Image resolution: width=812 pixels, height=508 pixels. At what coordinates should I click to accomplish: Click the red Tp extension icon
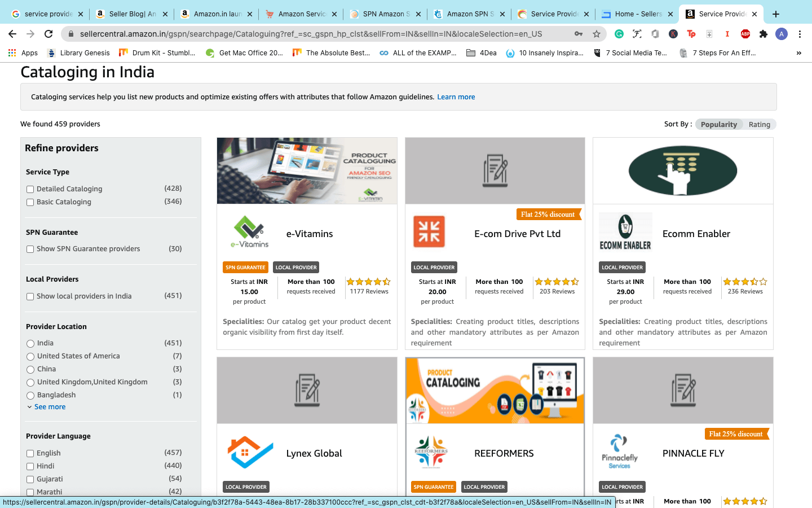(691, 34)
